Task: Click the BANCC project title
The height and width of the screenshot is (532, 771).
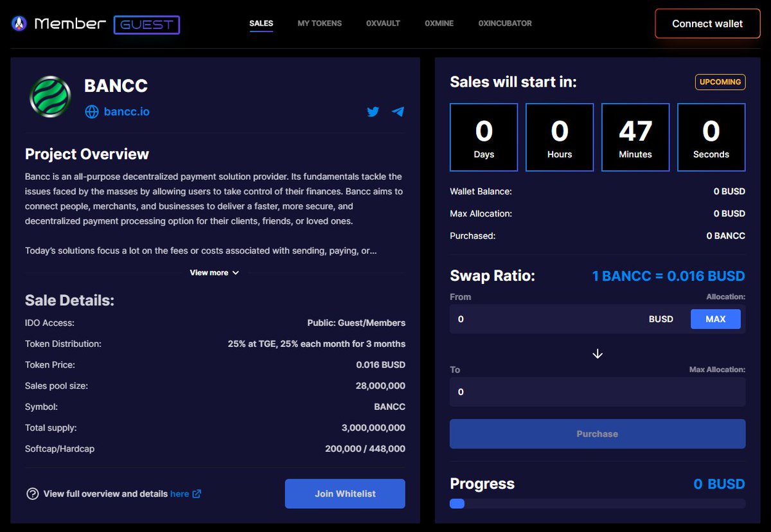Action: pos(116,85)
